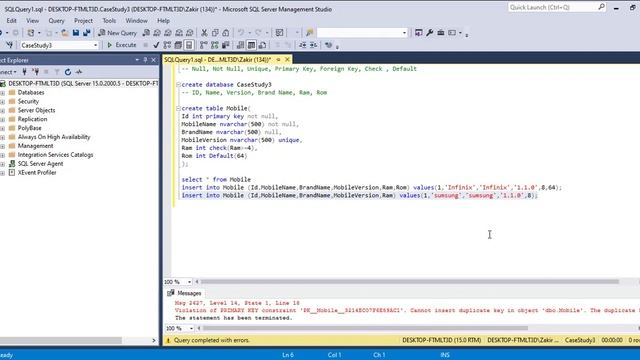Click the Save file floppy icon
Screen dimensions: 640x360
click(x=76, y=33)
